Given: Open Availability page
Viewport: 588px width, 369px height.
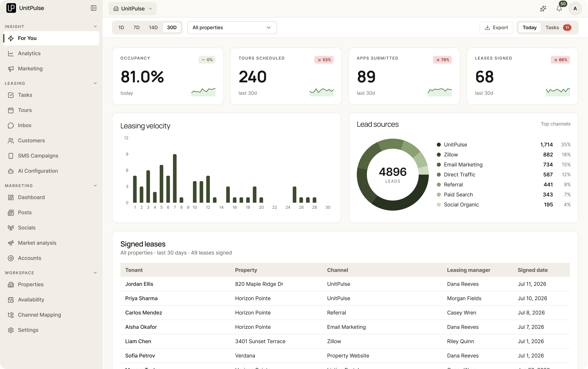Looking at the screenshot, I should pos(51,300).
